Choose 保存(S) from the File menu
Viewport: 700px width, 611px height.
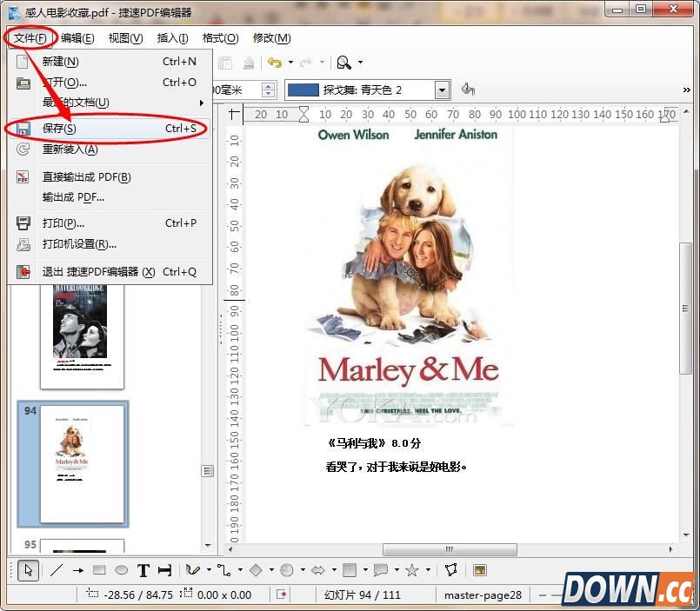pos(59,129)
